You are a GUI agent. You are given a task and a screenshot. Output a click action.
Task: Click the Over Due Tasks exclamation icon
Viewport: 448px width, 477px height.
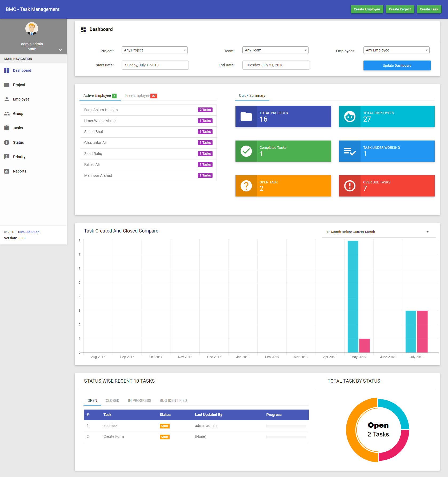click(x=350, y=186)
